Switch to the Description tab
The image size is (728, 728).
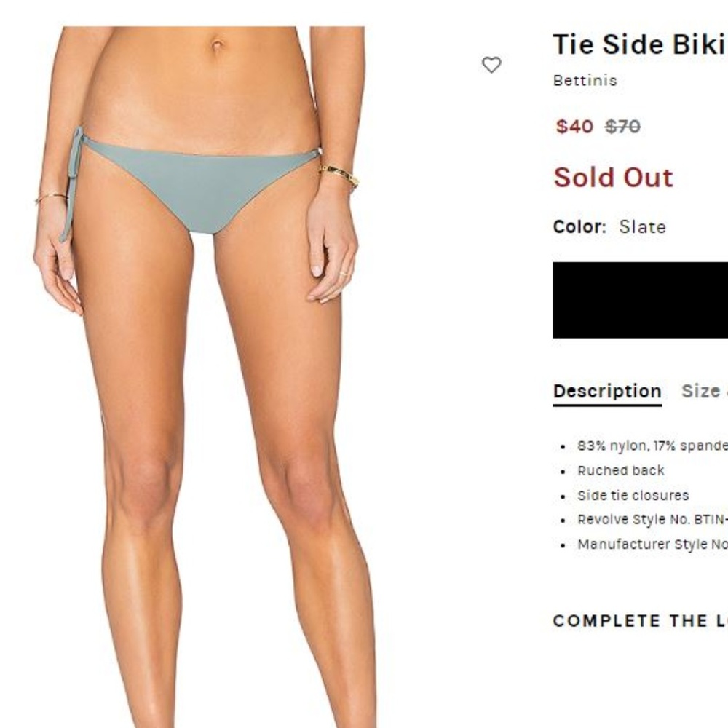coord(606,392)
